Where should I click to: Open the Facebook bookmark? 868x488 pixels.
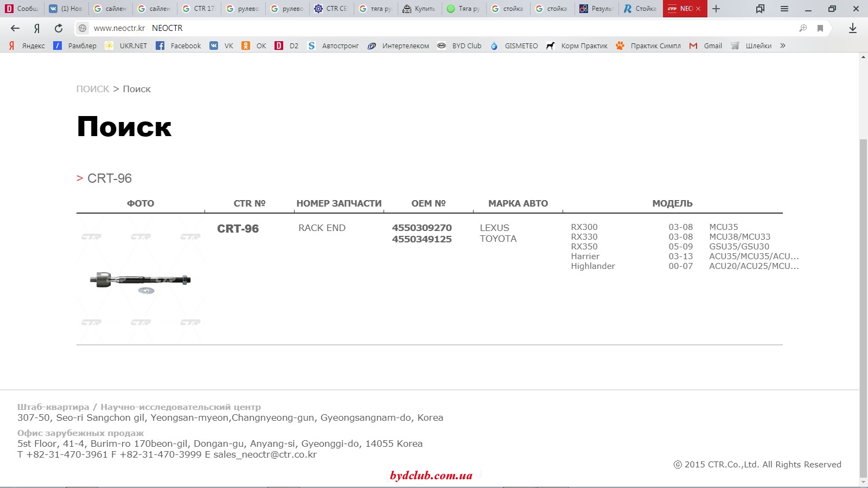point(178,46)
